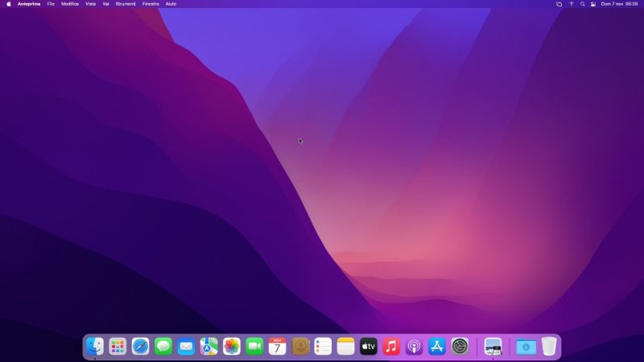The image size is (644, 362).
Task: Open the Modifica menu
Action: 70,4
